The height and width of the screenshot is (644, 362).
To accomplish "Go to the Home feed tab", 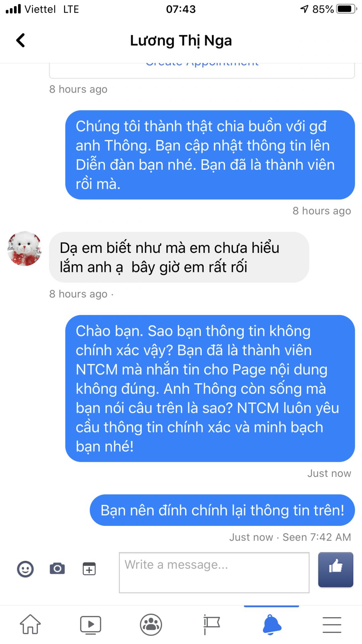I will [x=30, y=624].
